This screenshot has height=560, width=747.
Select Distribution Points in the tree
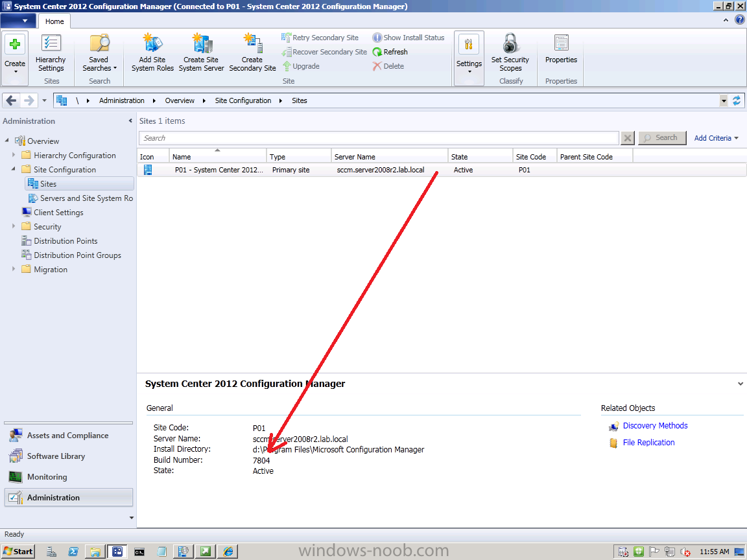(60, 241)
